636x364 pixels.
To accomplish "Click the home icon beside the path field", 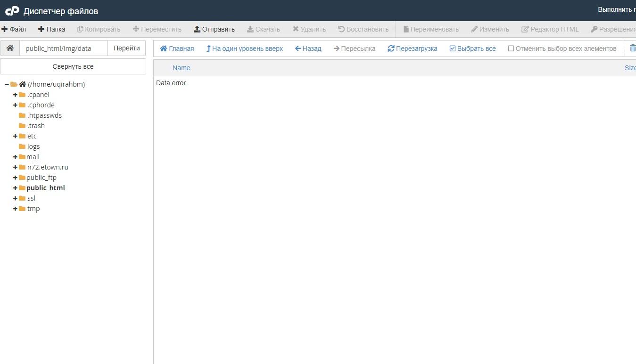I will point(10,48).
